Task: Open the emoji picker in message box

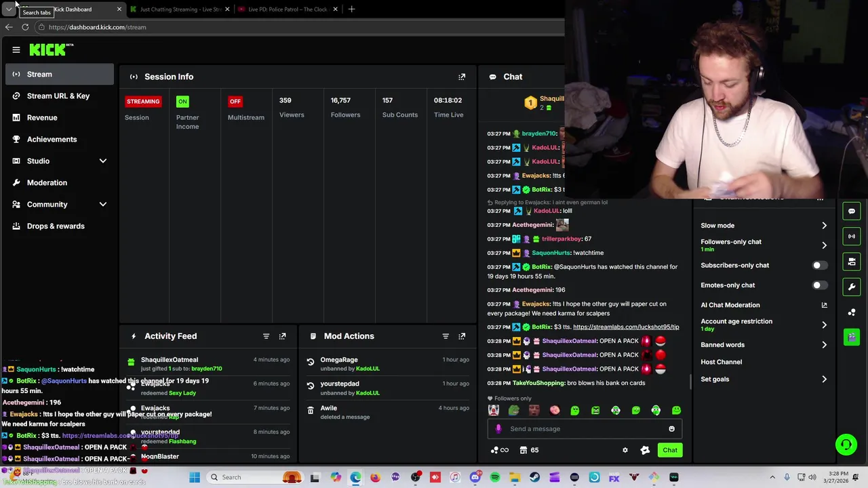Action: 671,428
